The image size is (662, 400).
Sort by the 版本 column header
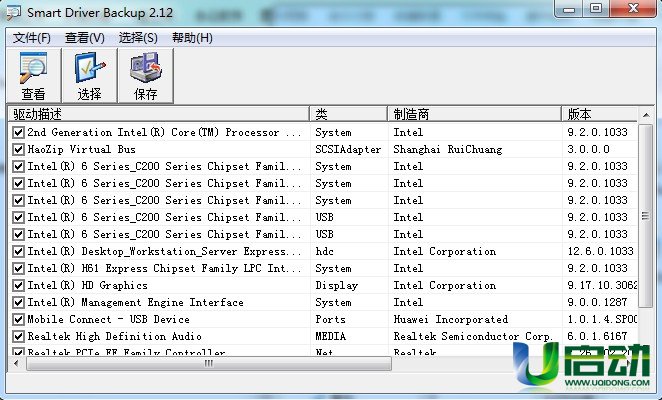point(599,114)
